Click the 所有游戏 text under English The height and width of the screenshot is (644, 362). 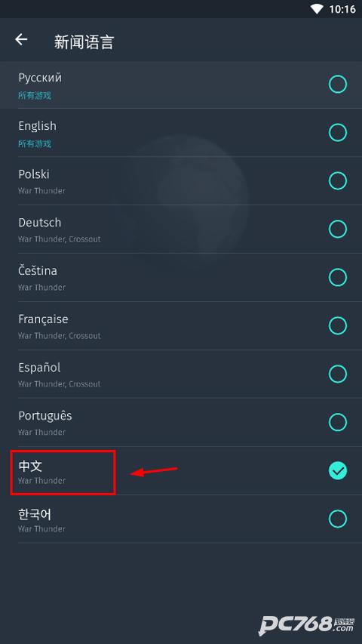[35, 143]
